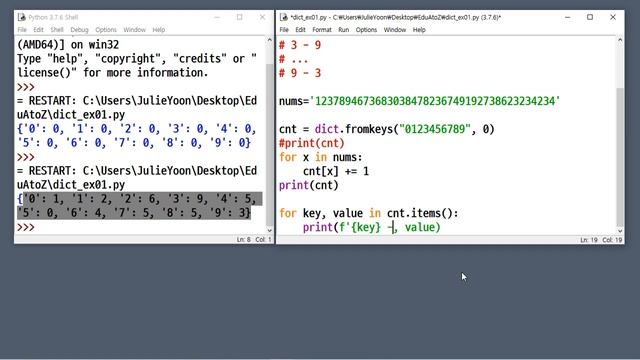Click 'Col: 1' in Shell status bar
Image resolution: width=640 pixels, height=360 pixels.
pyautogui.click(x=263, y=240)
